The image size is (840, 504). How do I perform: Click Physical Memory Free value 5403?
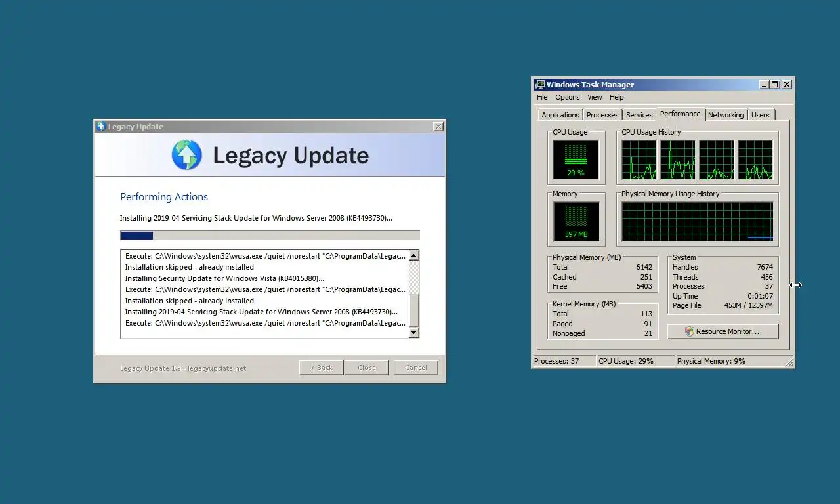coord(644,286)
